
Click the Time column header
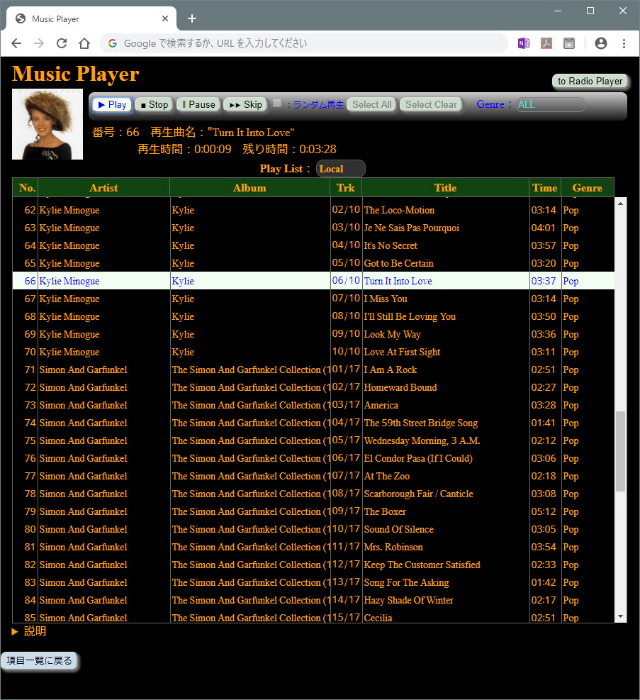[545, 188]
